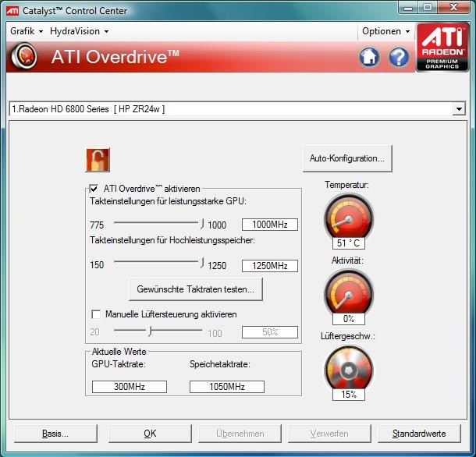
Task: Click the Home icon in the red banner
Action: (369, 57)
